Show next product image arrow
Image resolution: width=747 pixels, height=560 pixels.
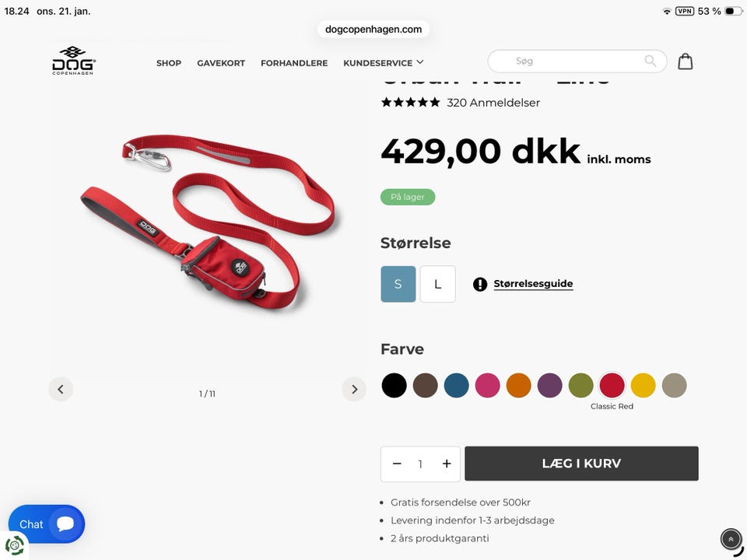point(354,389)
